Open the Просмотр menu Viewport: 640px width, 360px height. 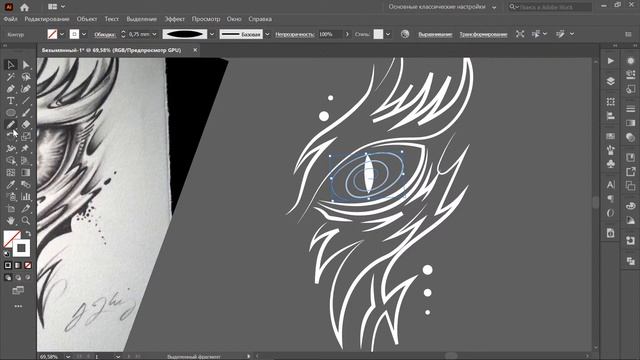tap(206, 19)
